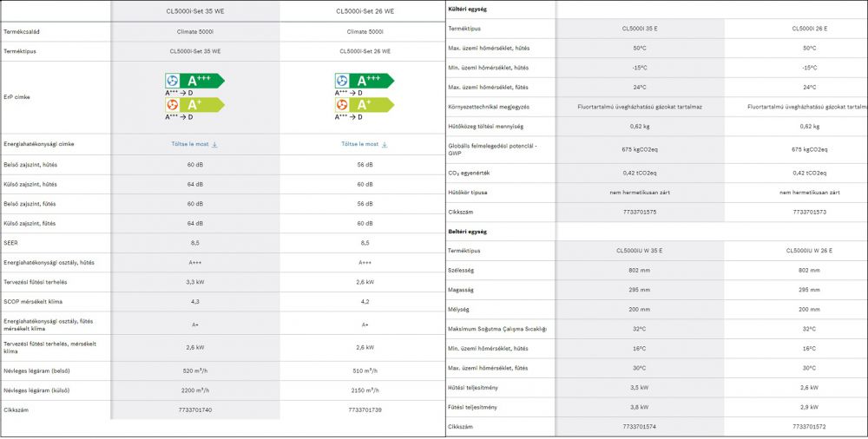Click the 'Maksimum Soğutma Çalışma Sıcaklığı' row label

point(497,330)
